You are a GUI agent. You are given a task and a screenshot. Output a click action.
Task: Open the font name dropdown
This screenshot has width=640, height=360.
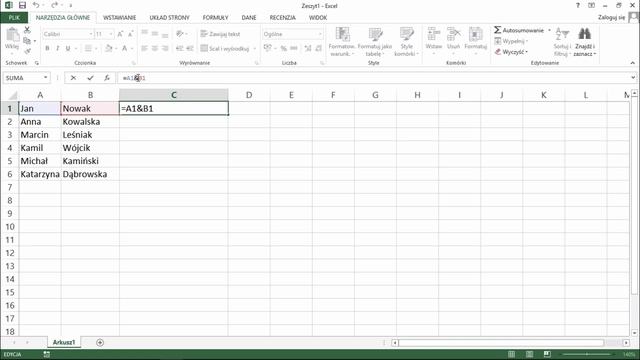pos(91,34)
